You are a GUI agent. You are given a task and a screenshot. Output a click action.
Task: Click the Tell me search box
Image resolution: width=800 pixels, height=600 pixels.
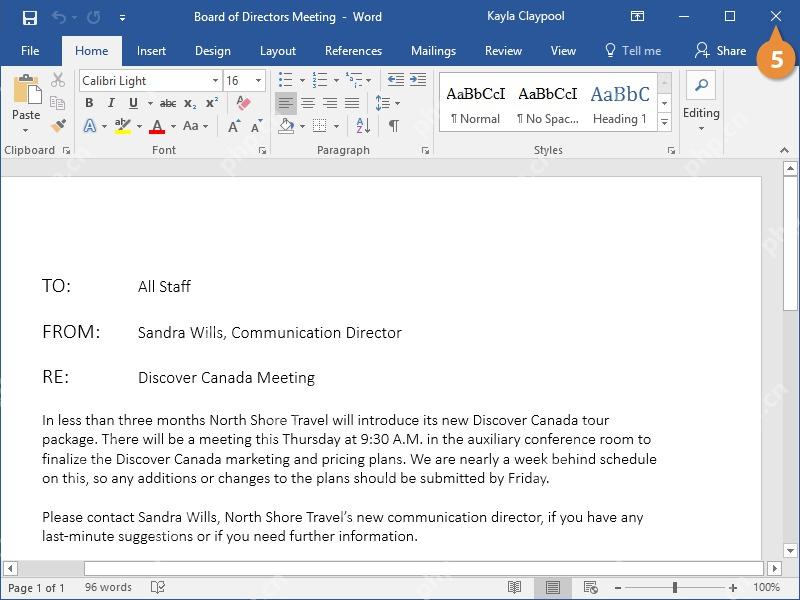click(x=633, y=51)
